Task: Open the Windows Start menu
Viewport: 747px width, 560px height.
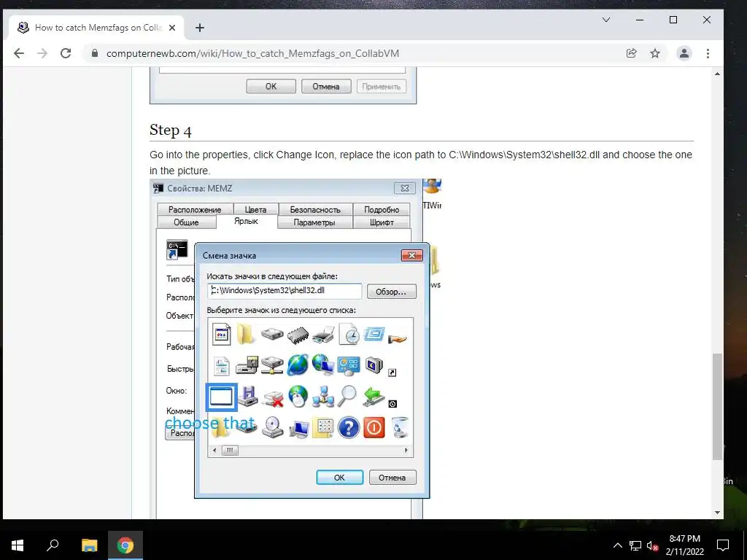Action: (x=18, y=545)
